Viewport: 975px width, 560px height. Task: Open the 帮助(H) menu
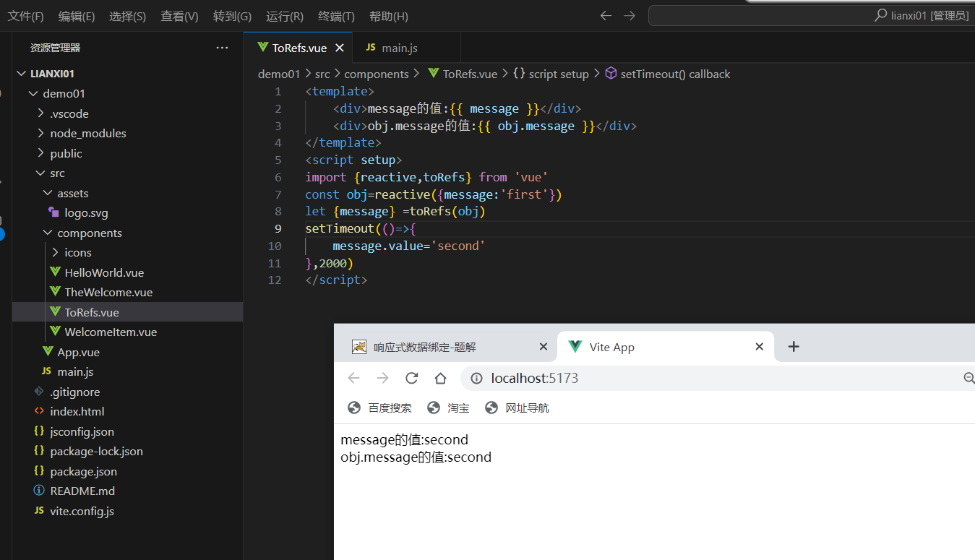pyautogui.click(x=389, y=16)
